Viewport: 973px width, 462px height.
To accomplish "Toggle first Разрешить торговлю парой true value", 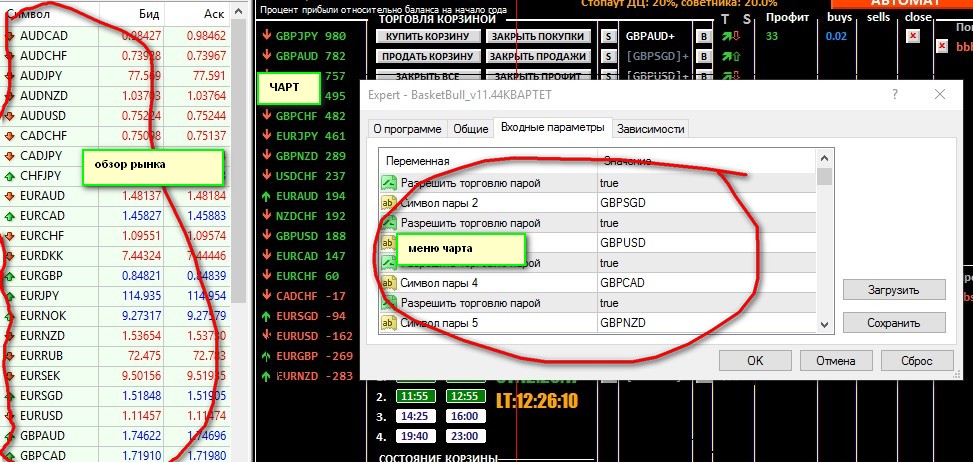I will pos(706,183).
